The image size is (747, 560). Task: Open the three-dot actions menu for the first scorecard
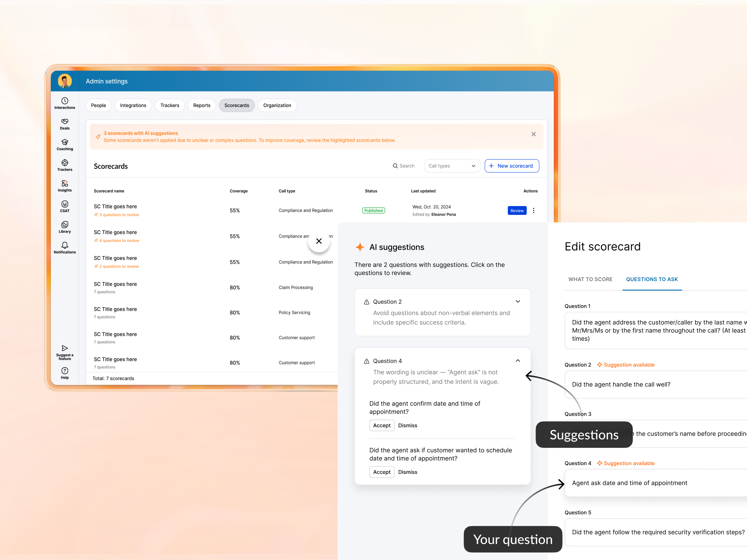click(533, 211)
